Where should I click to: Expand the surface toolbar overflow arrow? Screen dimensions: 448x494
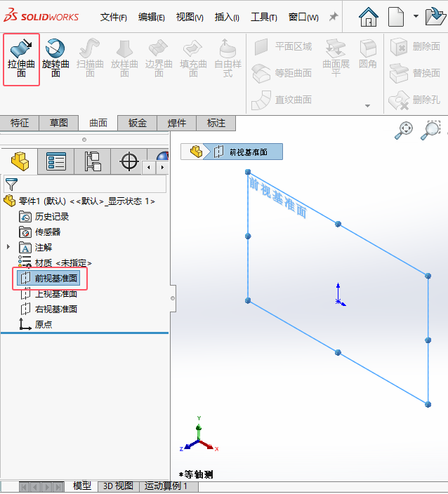click(367, 106)
